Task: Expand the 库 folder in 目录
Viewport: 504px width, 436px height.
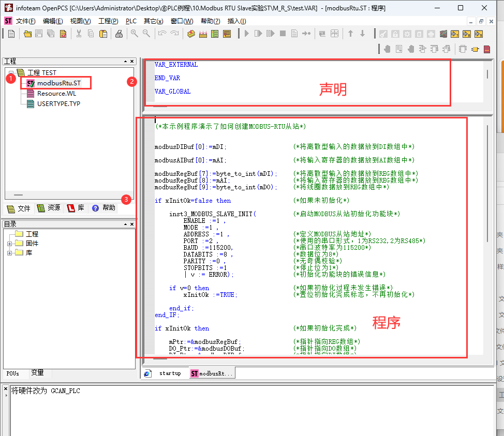Action: (x=10, y=253)
